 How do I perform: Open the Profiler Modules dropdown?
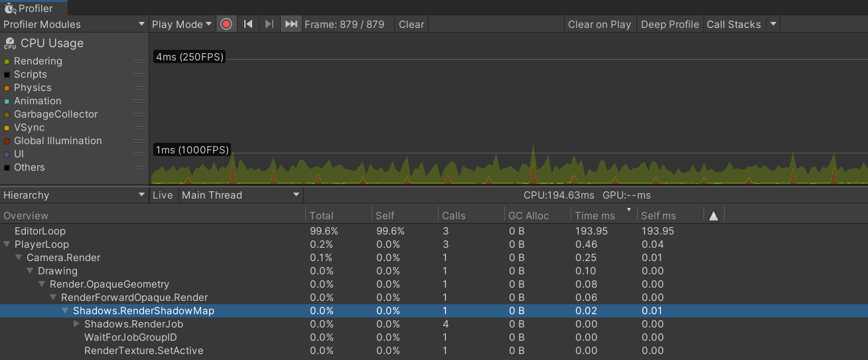[x=74, y=24]
